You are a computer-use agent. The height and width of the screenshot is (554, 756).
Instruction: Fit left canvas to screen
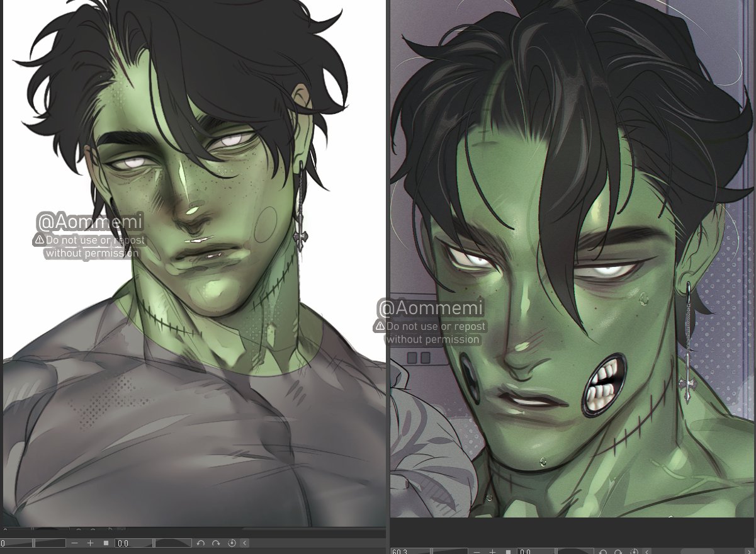tap(106, 543)
